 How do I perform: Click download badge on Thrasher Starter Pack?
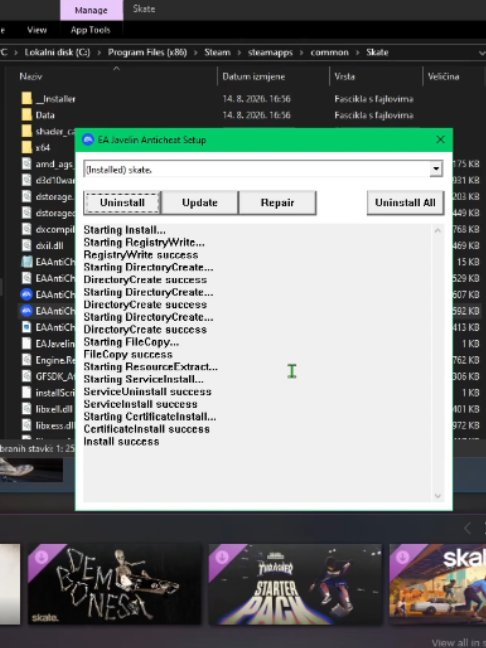pos(222,557)
